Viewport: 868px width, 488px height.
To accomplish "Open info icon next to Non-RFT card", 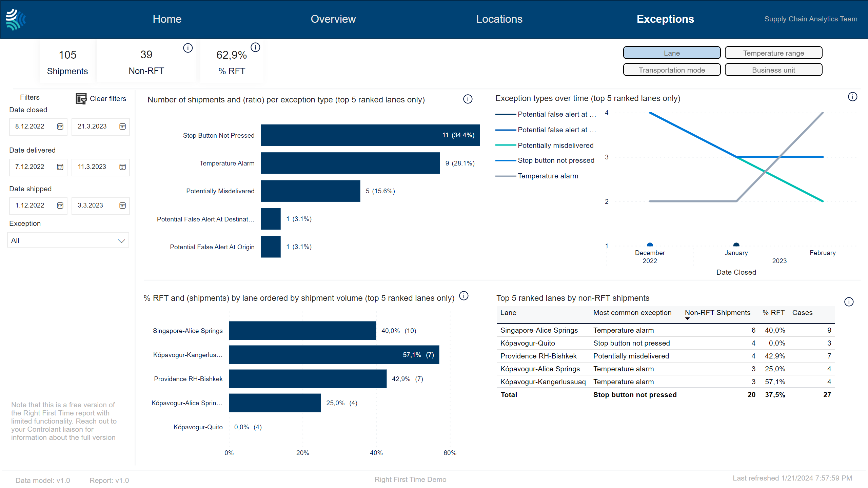I will tap(188, 48).
